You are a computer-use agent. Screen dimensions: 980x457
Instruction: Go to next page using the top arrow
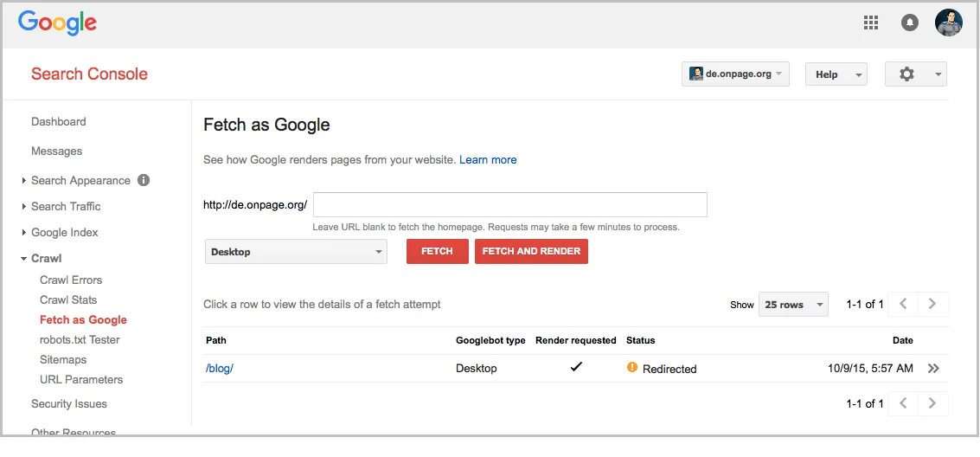(x=932, y=304)
